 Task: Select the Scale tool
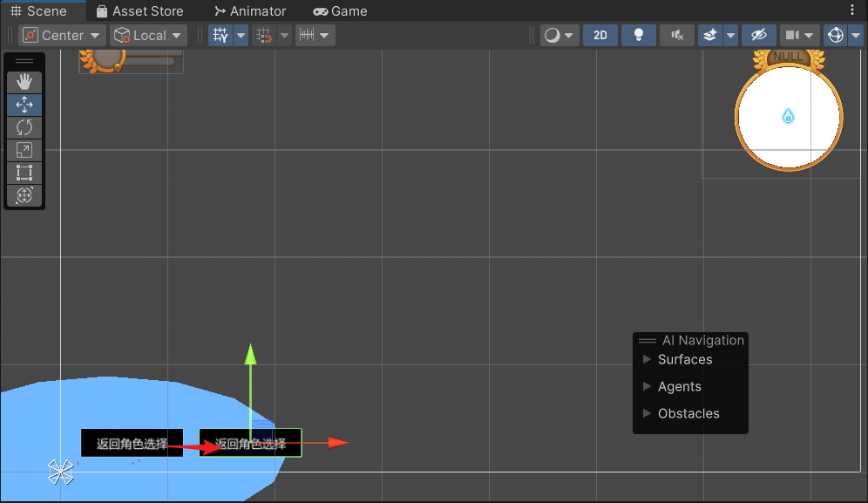pyautogui.click(x=24, y=150)
